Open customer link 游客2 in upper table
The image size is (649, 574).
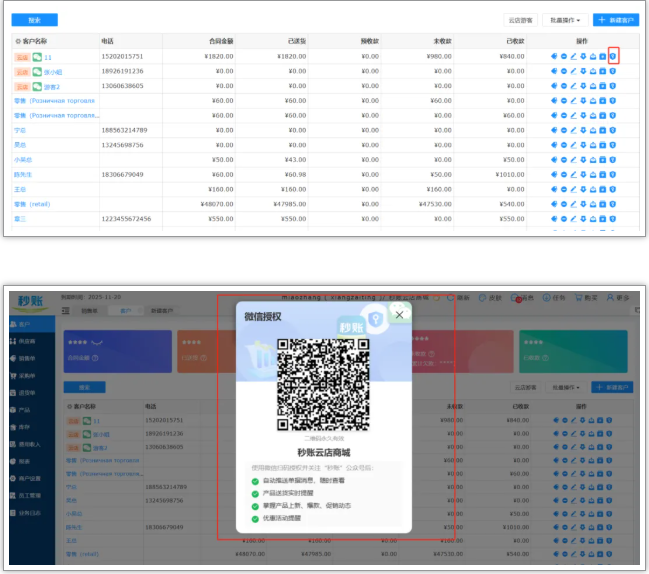(52, 87)
